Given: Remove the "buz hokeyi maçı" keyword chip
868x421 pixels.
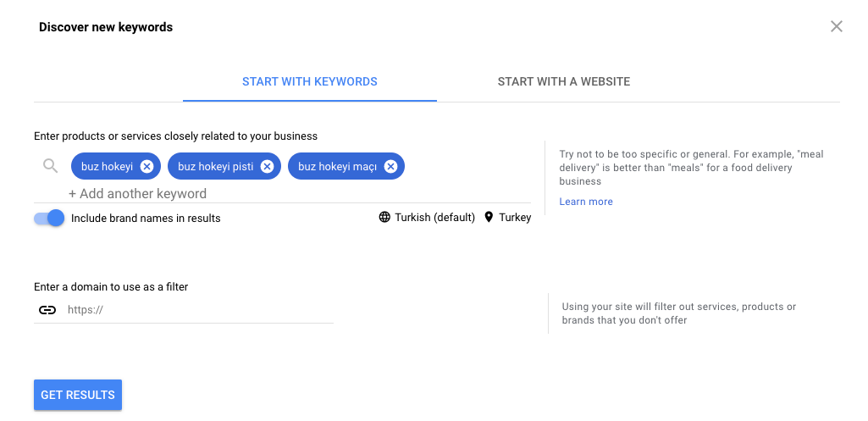Looking at the screenshot, I should (391, 166).
